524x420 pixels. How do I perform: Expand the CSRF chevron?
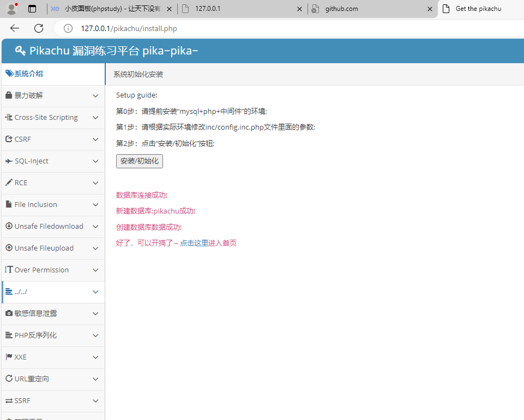95,139
